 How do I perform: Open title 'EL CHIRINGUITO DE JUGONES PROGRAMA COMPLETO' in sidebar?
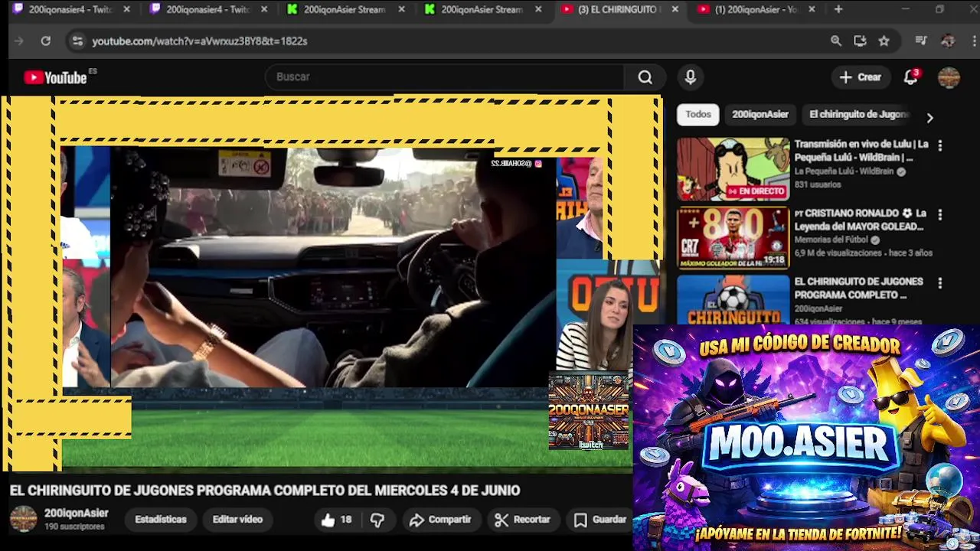point(858,288)
